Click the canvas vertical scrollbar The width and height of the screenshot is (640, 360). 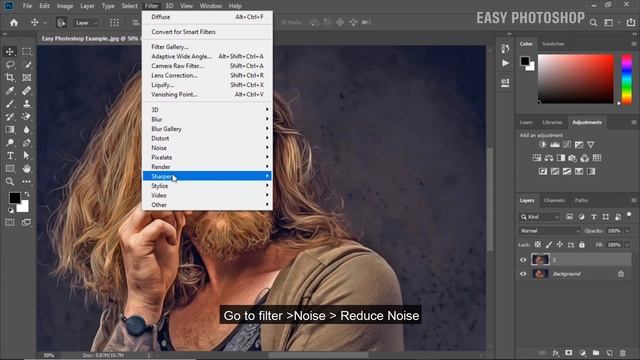click(x=490, y=199)
